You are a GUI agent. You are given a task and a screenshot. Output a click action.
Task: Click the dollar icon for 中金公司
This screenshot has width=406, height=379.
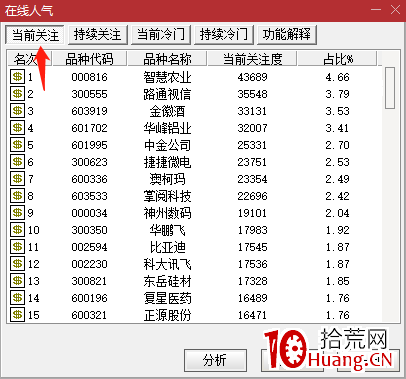(17, 145)
